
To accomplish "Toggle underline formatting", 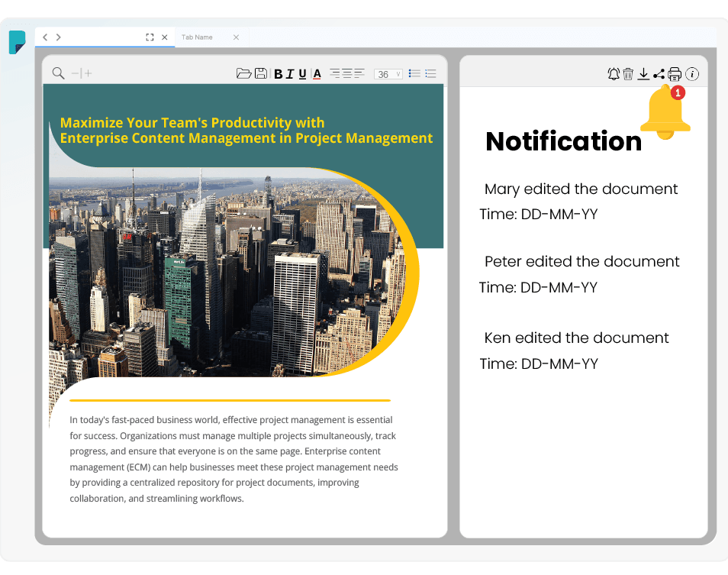I will 302,74.
